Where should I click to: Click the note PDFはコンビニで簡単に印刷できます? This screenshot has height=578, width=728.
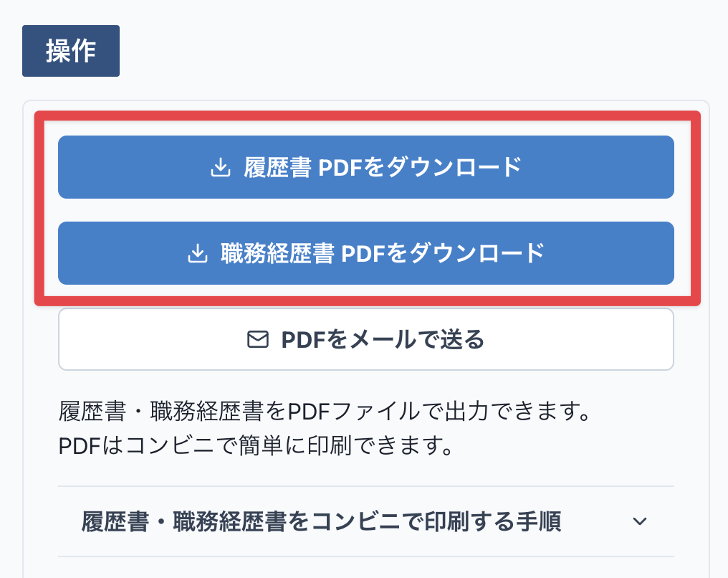click(256, 446)
